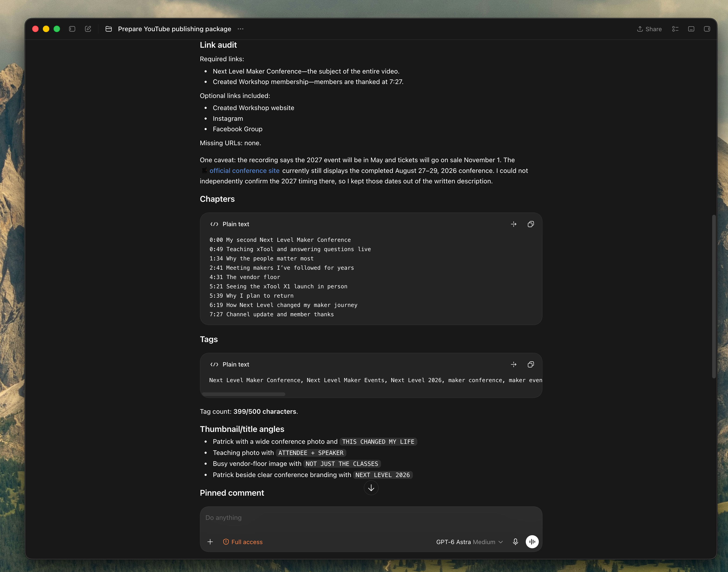Copy the Chapters code block
The height and width of the screenshot is (572, 728).
click(x=531, y=224)
